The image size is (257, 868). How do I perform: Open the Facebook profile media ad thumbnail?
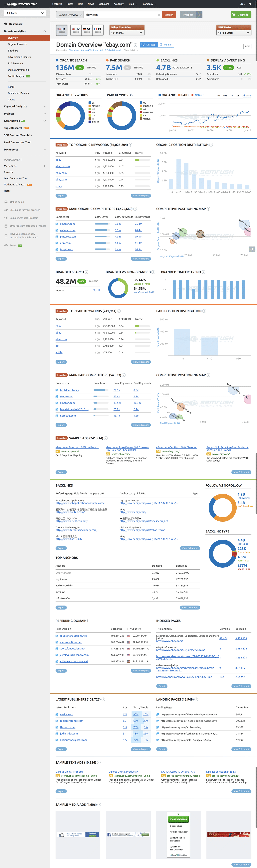click(x=128, y=835)
